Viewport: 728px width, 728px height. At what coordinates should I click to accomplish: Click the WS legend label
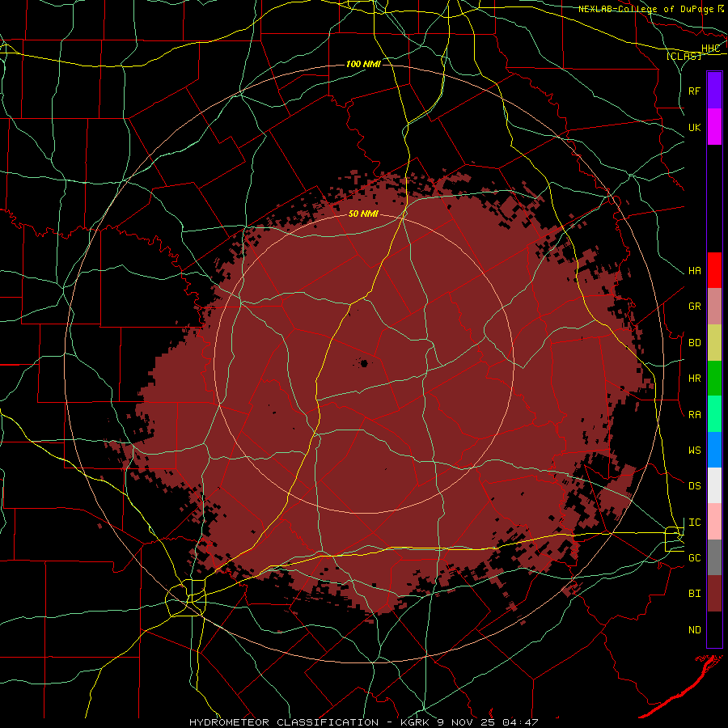[x=694, y=451]
